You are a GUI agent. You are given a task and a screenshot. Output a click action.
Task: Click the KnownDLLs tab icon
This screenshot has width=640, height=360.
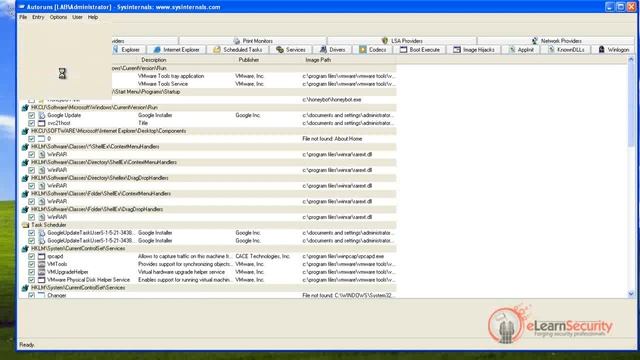coord(551,49)
